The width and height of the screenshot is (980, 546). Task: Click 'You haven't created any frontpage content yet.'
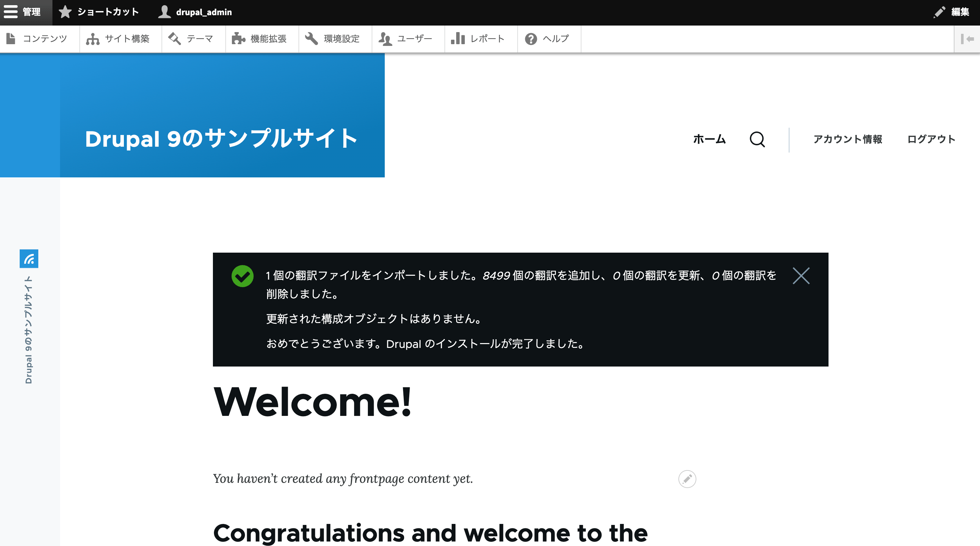pos(343,479)
